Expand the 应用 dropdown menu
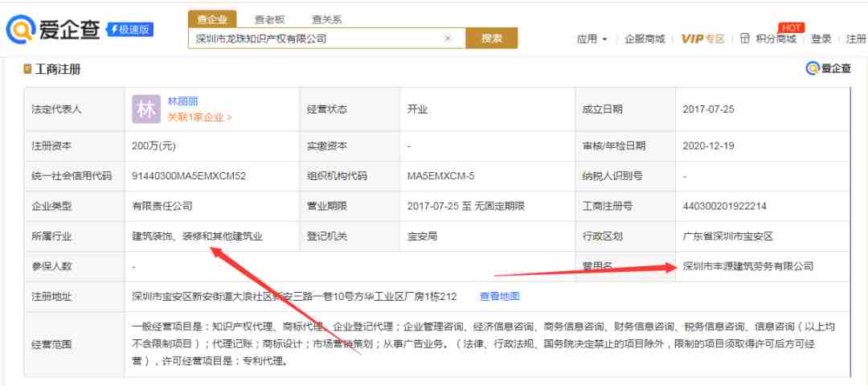 [x=592, y=39]
